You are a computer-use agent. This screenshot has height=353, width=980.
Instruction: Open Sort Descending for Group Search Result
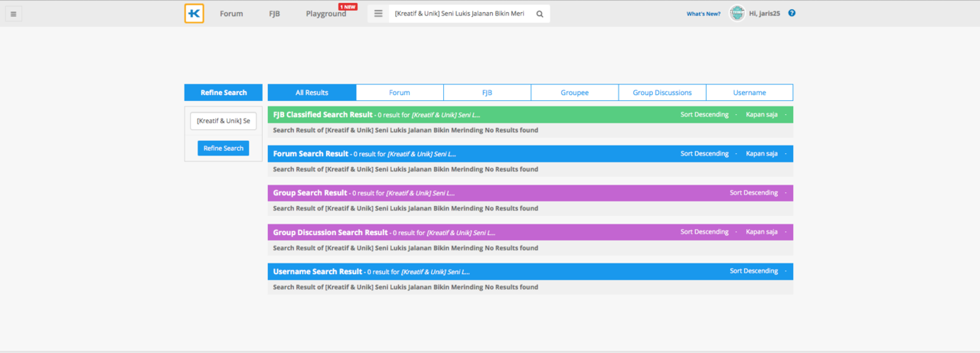point(753,193)
